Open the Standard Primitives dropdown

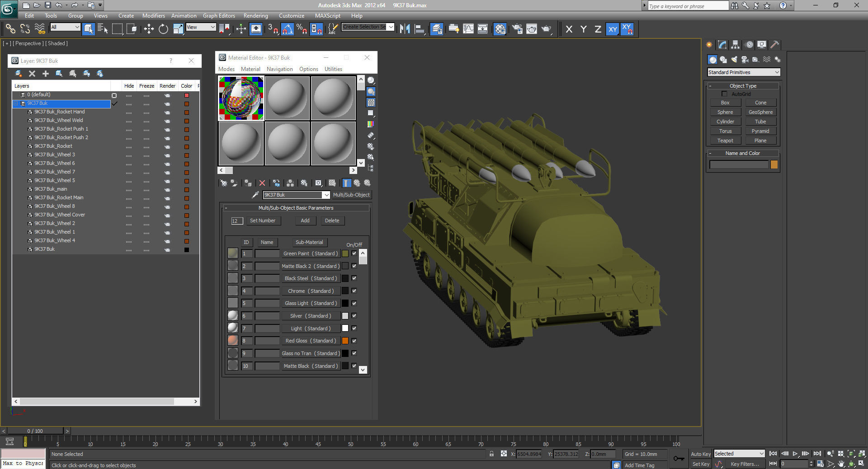(744, 72)
